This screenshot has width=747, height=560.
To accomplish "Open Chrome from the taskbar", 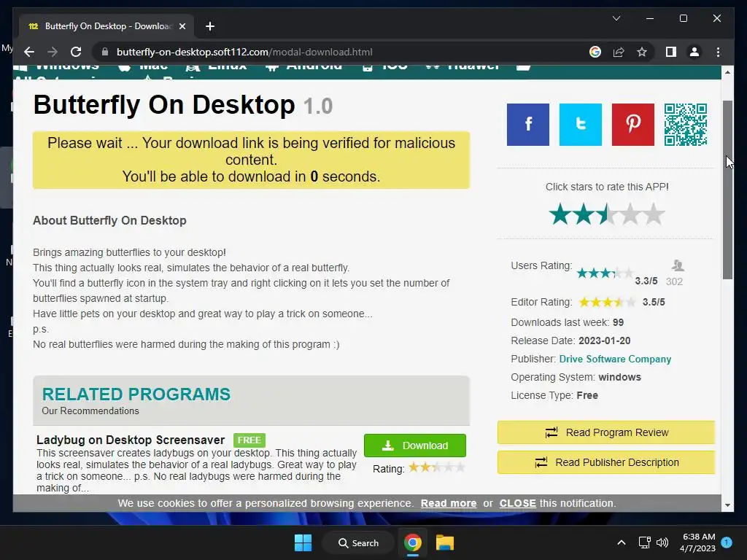I will point(413,542).
